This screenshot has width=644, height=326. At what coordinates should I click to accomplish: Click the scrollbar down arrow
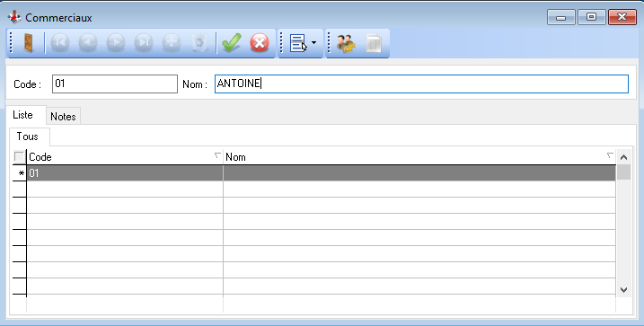(623, 289)
